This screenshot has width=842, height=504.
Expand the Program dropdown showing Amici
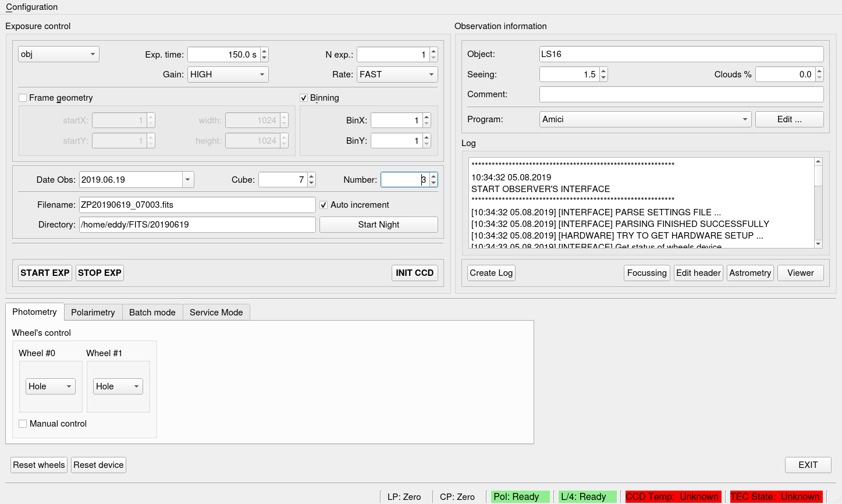645,119
